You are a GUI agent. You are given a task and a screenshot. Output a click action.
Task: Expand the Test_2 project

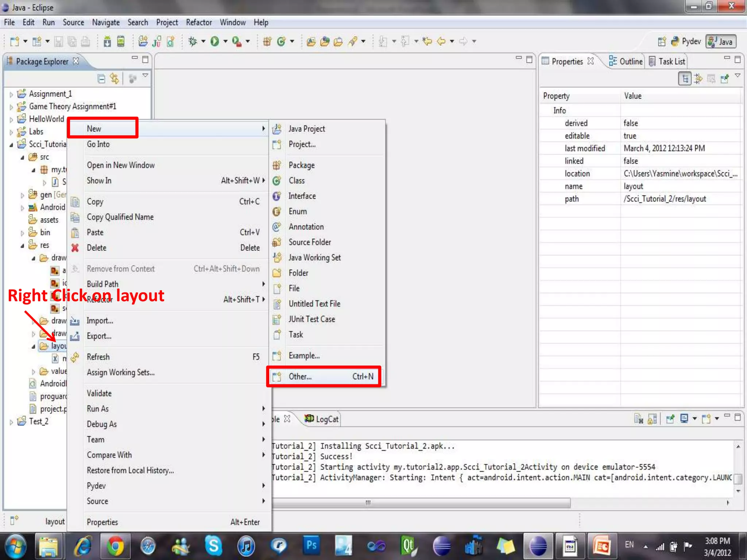click(x=11, y=422)
